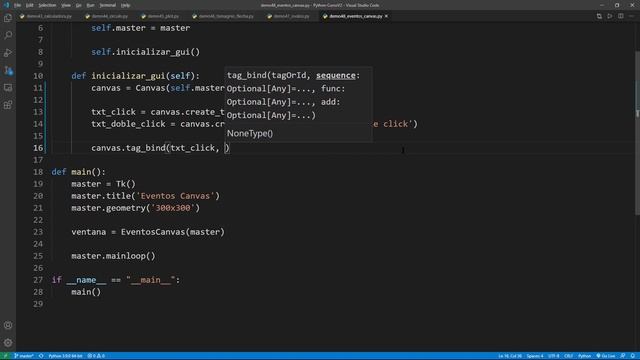Open the Manage gear icon
Viewport: 640px width, 360px height.
(8, 342)
